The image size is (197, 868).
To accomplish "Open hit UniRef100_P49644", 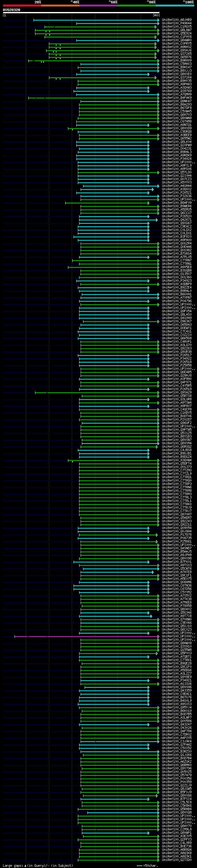I will pyautogui.click(x=177, y=23).
